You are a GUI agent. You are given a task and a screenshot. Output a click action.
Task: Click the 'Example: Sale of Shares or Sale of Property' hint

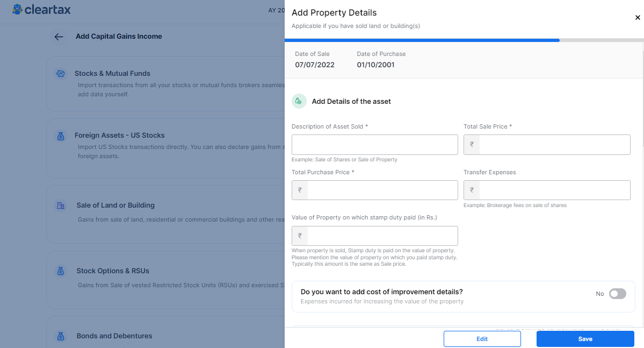tap(344, 160)
